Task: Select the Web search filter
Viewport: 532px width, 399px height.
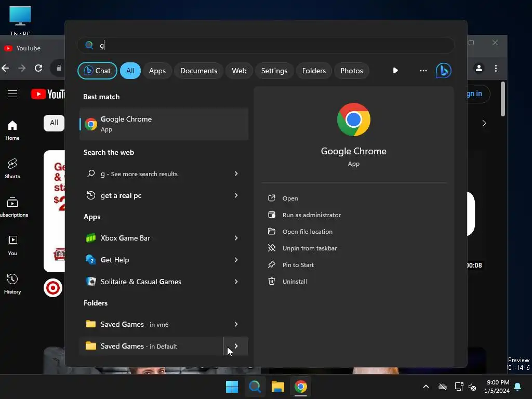Action: (239, 71)
